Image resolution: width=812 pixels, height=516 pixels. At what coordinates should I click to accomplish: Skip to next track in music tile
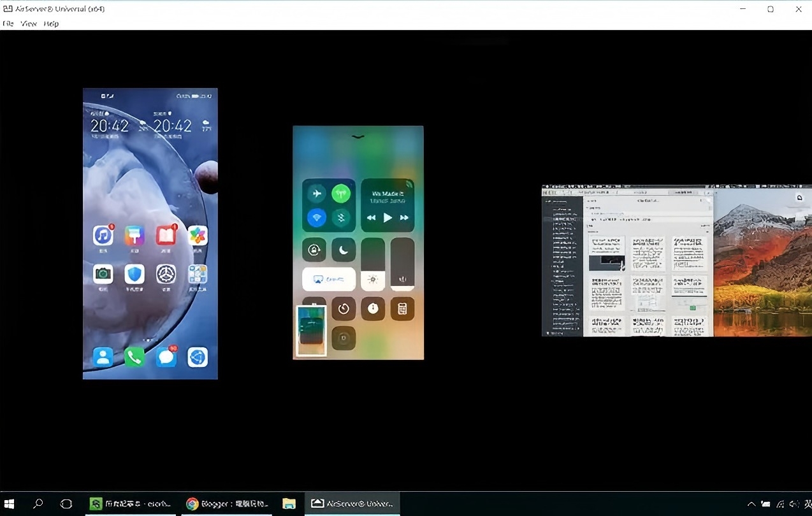[x=404, y=218]
